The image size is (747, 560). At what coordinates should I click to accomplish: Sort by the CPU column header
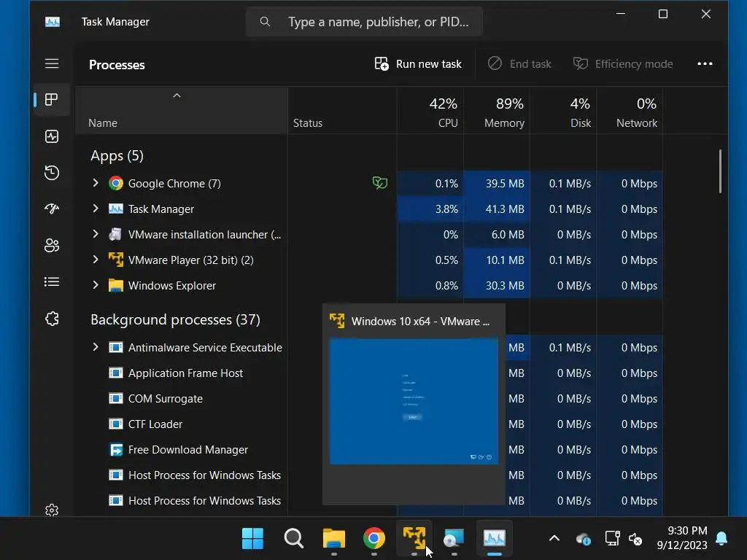(x=430, y=112)
